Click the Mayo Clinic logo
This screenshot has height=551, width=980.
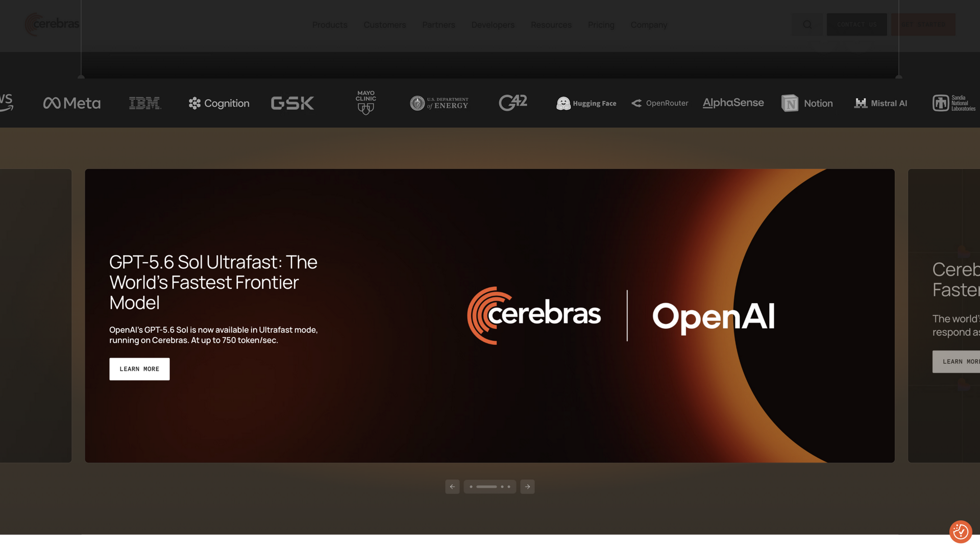(x=366, y=103)
